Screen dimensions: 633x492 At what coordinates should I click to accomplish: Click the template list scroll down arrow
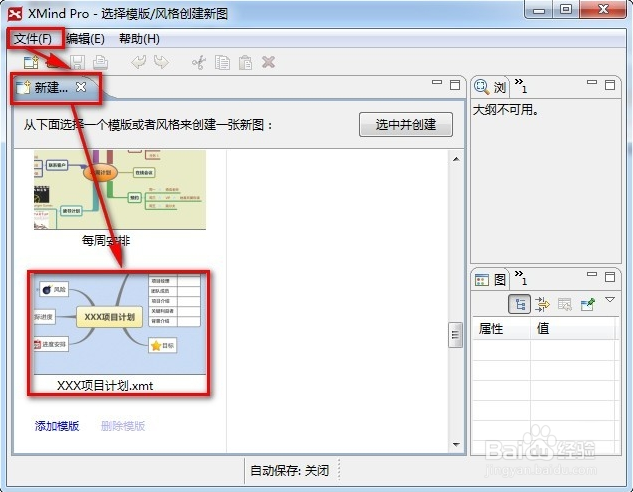pos(456,444)
